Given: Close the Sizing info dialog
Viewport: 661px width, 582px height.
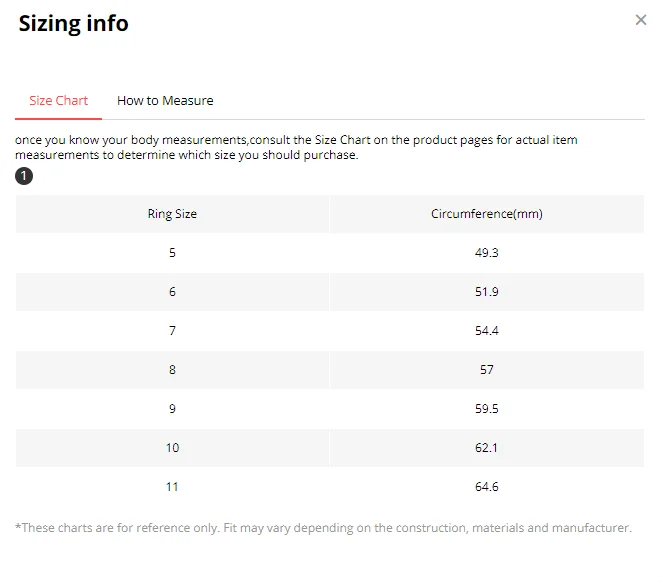Looking at the screenshot, I should [641, 20].
